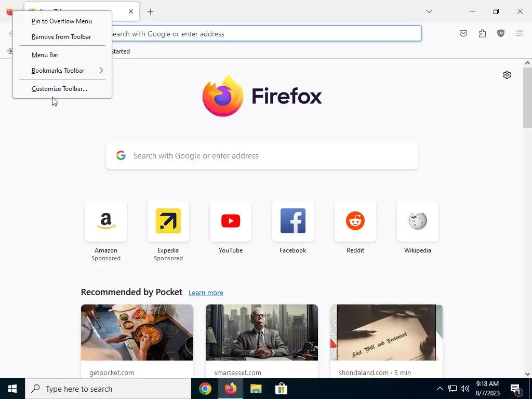
Task: Click the volume speaker tray icon
Action: tap(465, 389)
